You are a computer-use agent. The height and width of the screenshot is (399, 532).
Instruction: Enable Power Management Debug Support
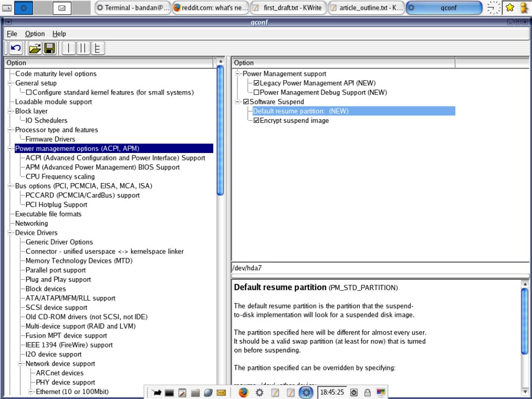[256, 92]
